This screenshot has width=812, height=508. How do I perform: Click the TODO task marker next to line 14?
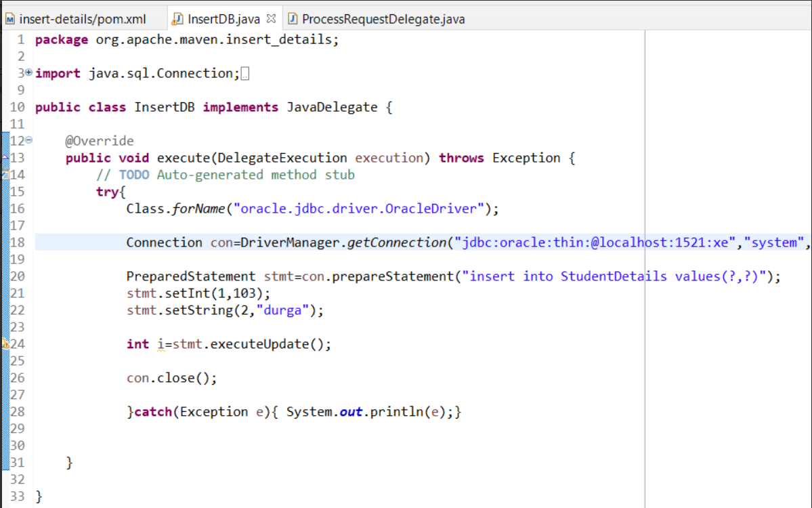click(4, 174)
